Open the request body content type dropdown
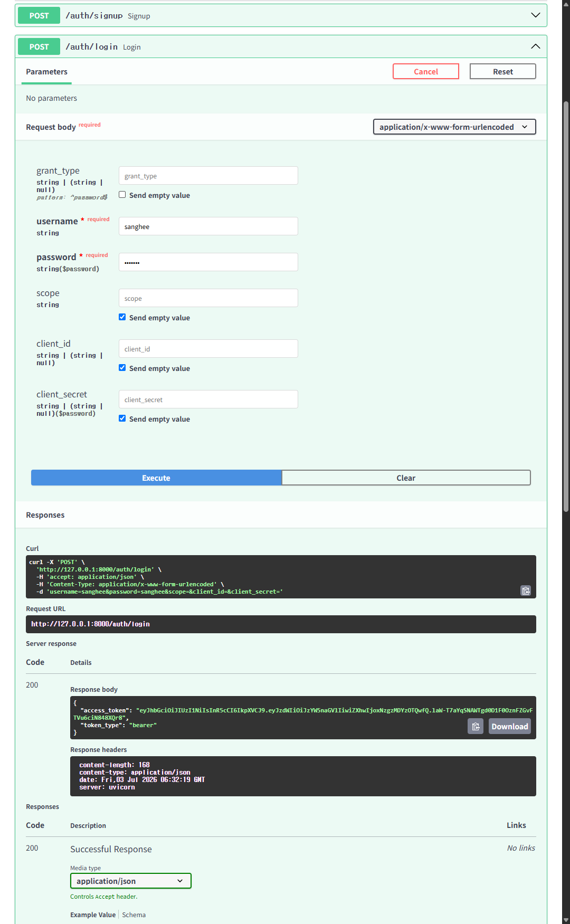This screenshot has height=924, width=570. click(x=454, y=127)
